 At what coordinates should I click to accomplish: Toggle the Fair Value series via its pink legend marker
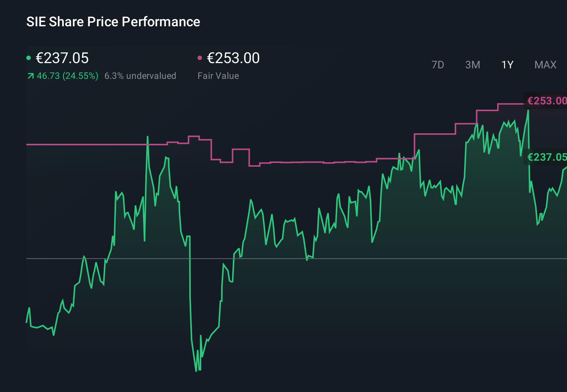pyautogui.click(x=200, y=57)
